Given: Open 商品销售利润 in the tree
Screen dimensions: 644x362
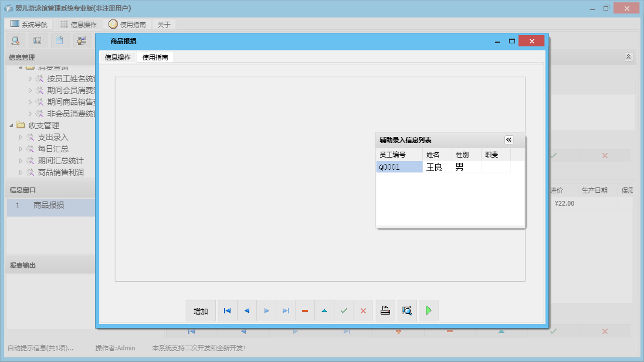Looking at the screenshot, I should tap(60, 172).
